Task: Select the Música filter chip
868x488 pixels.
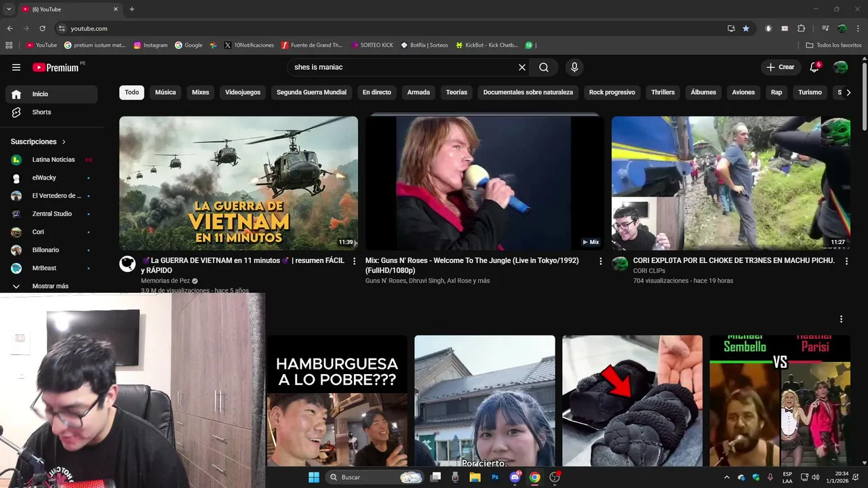Action: click(x=165, y=92)
